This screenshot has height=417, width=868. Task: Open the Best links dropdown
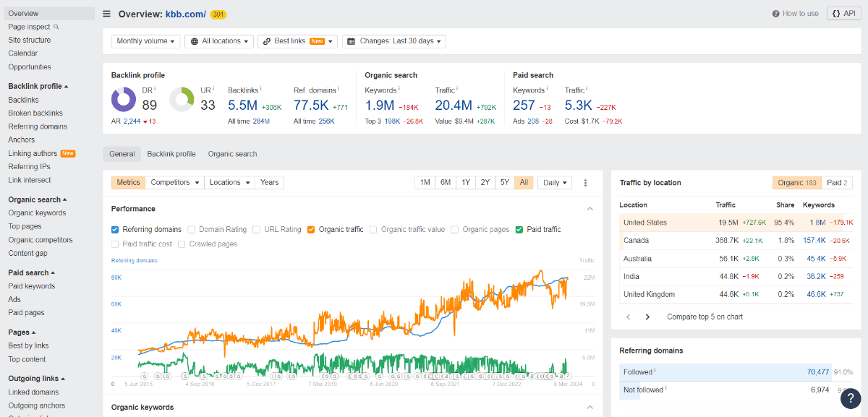click(x=298, y=41)
